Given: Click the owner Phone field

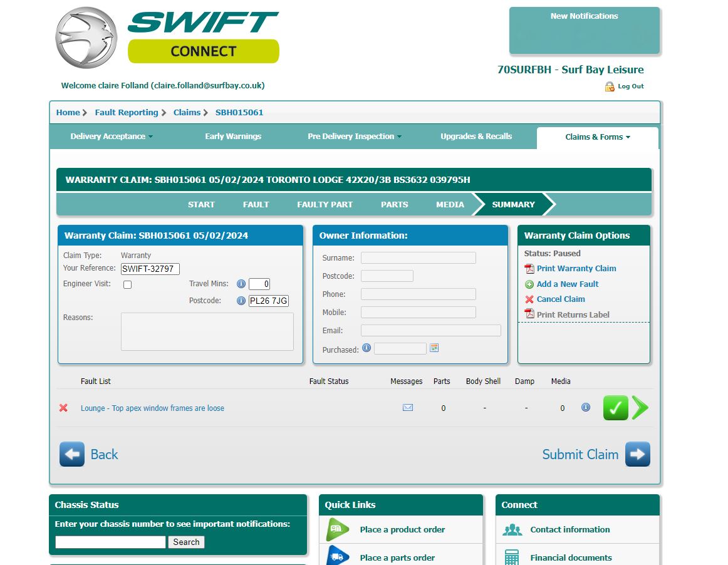Looking at the screenshot, I should pyautogui.click(x=419, y=294).
